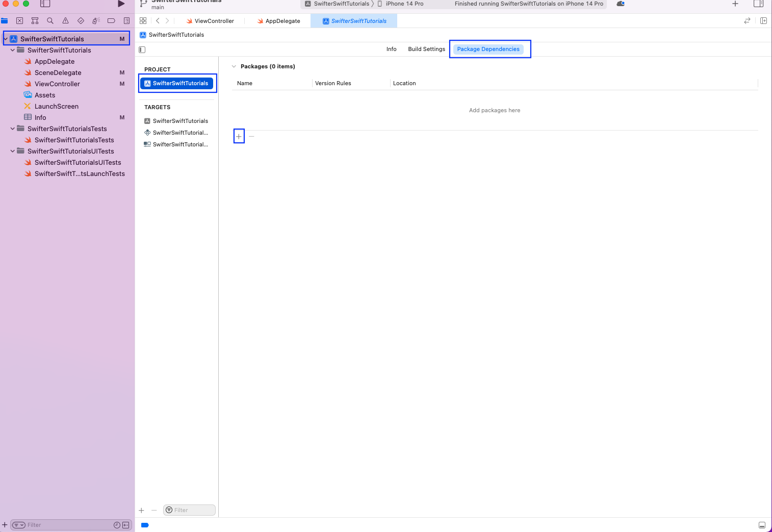The image size is (772, 532).
Task: Open the Project navigator folder icon
Action: click(x=5, y=21)
